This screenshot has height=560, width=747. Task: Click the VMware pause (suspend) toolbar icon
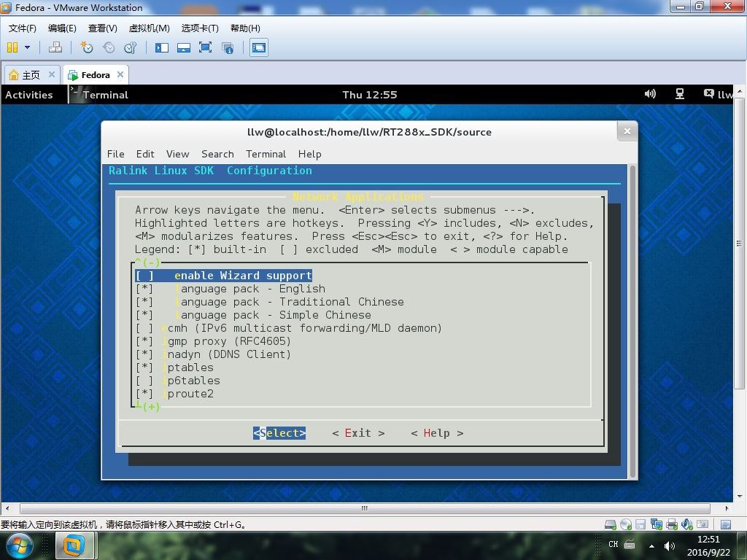(12, 47)
